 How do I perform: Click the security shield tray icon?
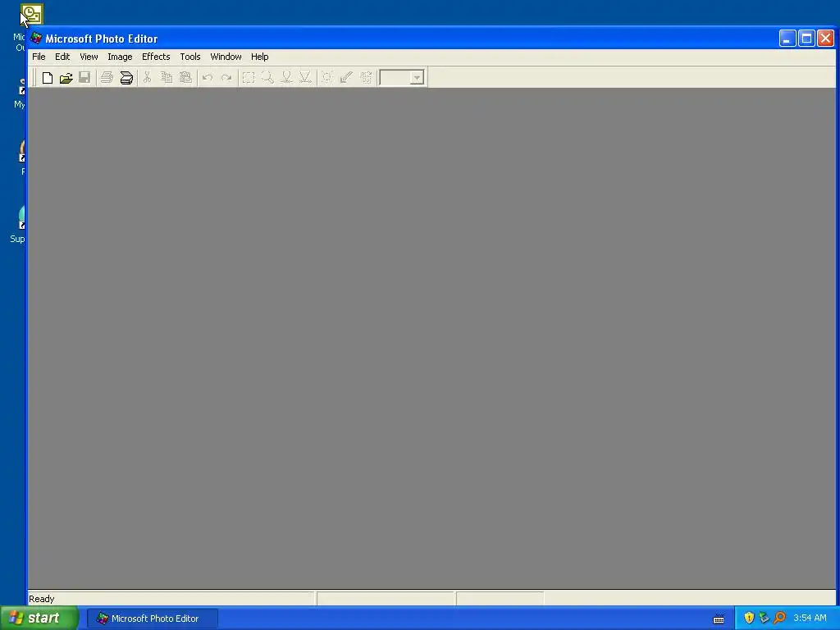(x=749, y=619)
